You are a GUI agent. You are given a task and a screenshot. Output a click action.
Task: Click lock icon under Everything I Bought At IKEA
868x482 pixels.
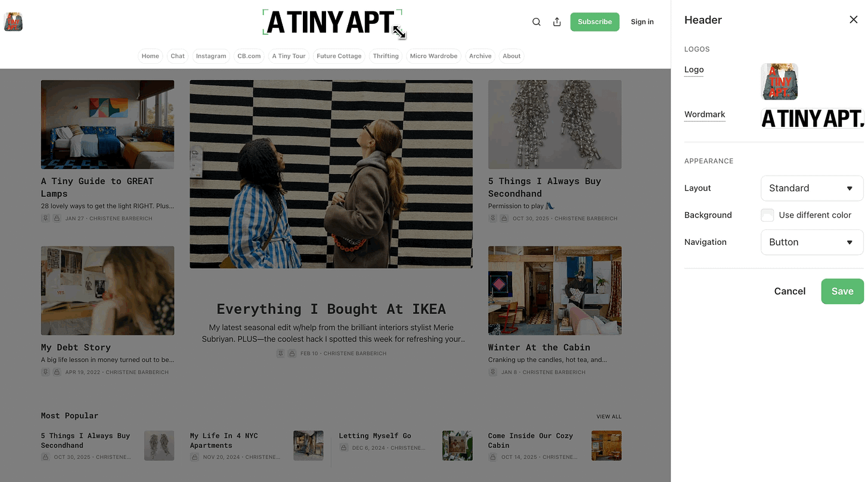point(292,353)
